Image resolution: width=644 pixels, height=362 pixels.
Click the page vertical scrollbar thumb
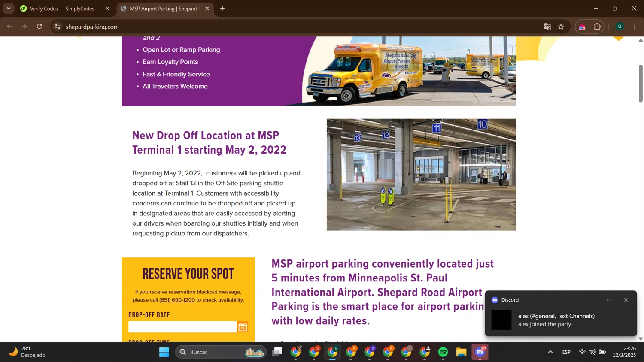click(641, 84)
